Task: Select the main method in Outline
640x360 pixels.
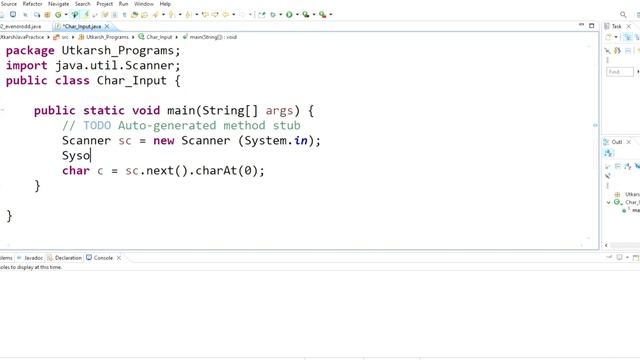Action: click(x=632, y=210)
